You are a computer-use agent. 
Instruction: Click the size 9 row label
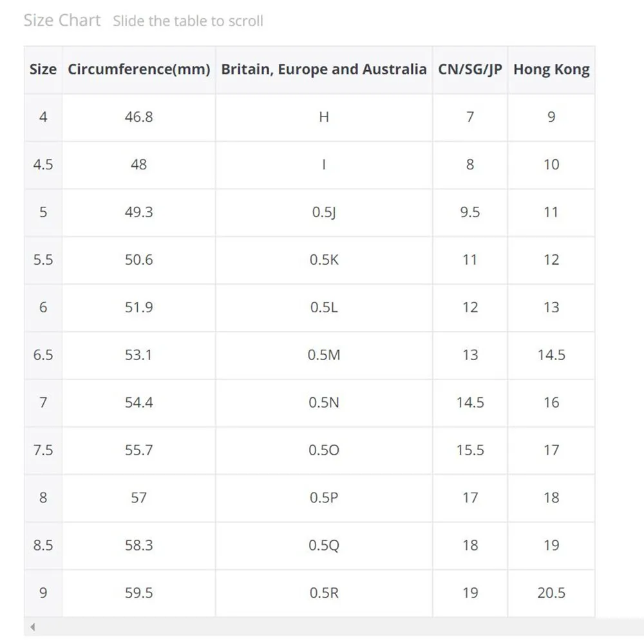click(x=43, y=593)
